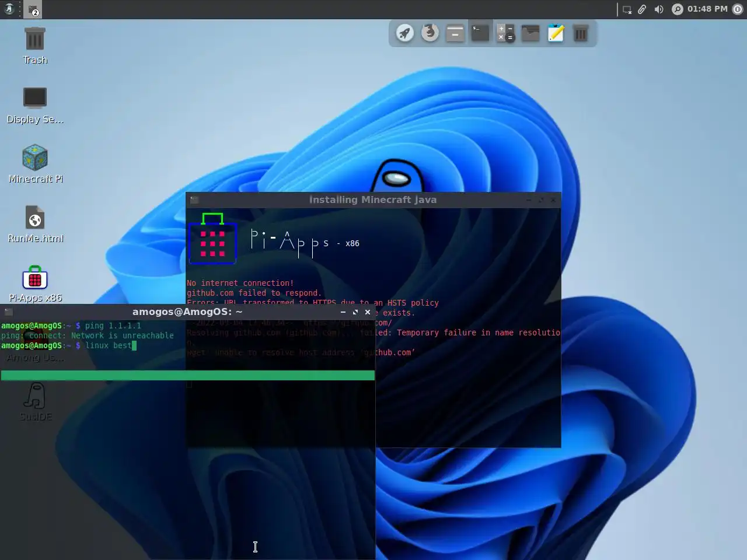Click the 'linux best' command line text
The width and height of the screenshot is (747, 560).
tap(109, 345)
